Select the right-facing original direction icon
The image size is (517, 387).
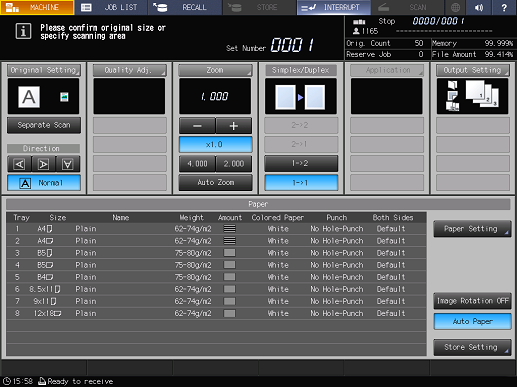pos(44,164)
